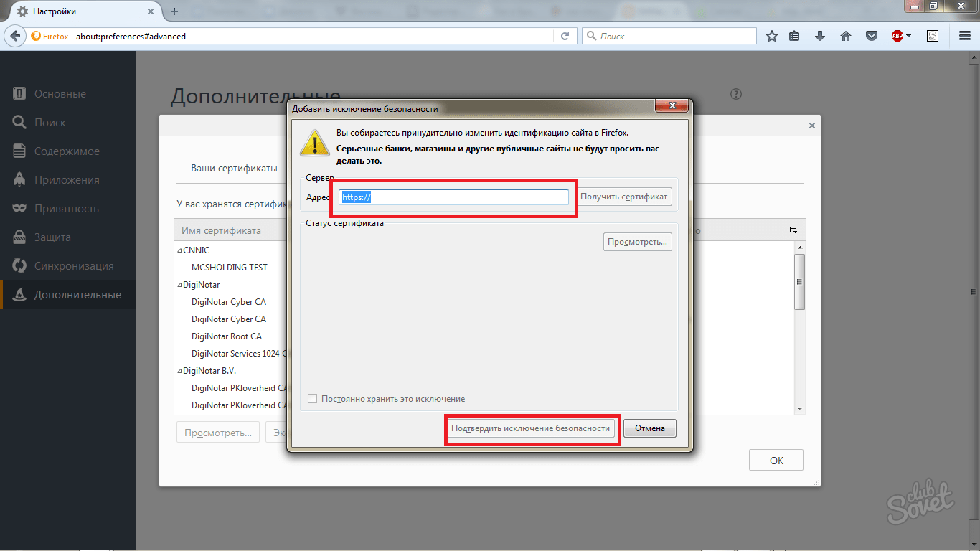
Task: Click 'Отмена' to cancel the dialog
Action: pos(649,428)
